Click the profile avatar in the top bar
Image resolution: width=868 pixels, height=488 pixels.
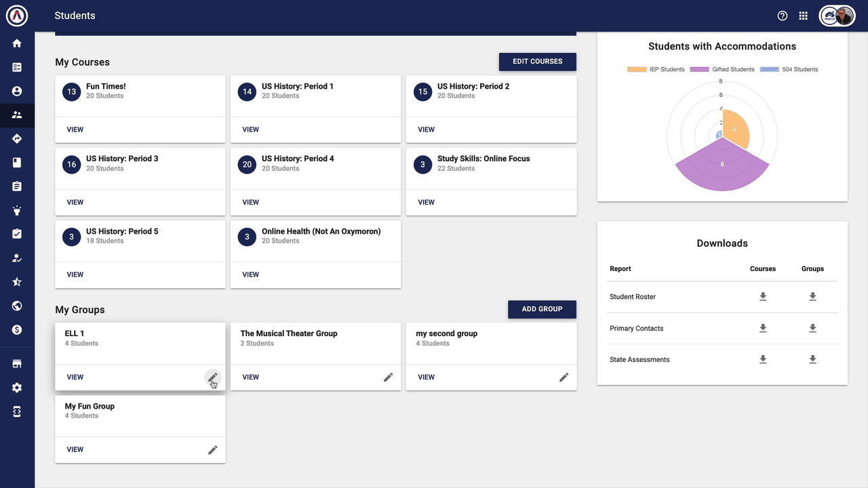(x=843, y=15)
